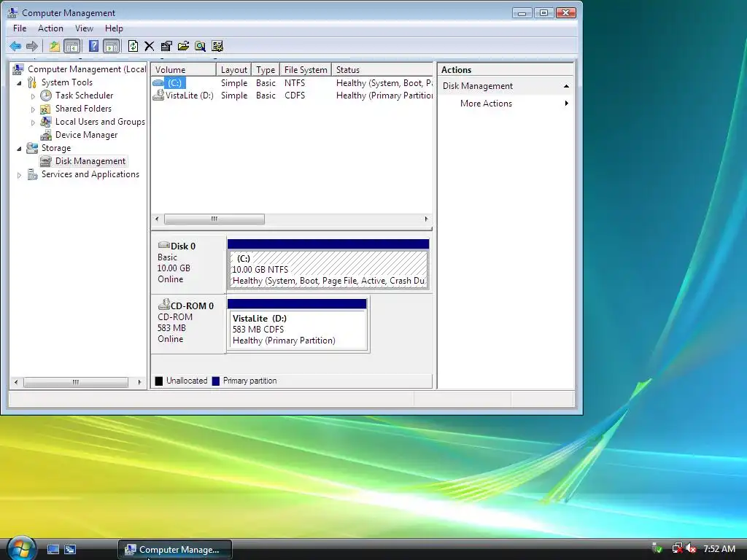Go back using the blue Back arrow
The height and width of the screenshot is (560, 747).
pos(15,46)
